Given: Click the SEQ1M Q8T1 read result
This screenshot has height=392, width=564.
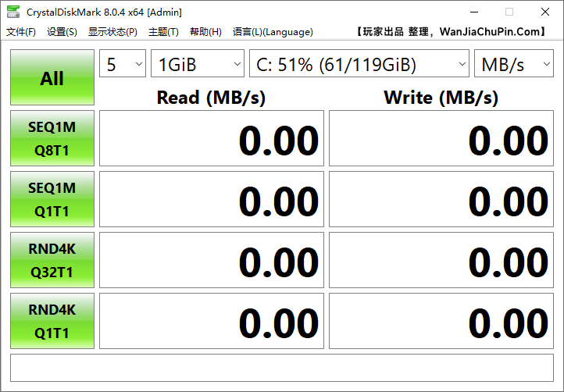Looking at the screenshot, I should click(212, 138).
